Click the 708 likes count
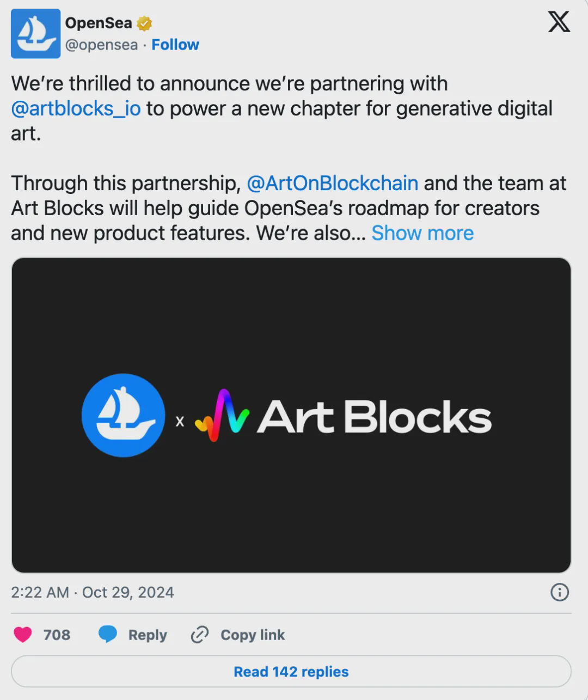 [57, 635]
